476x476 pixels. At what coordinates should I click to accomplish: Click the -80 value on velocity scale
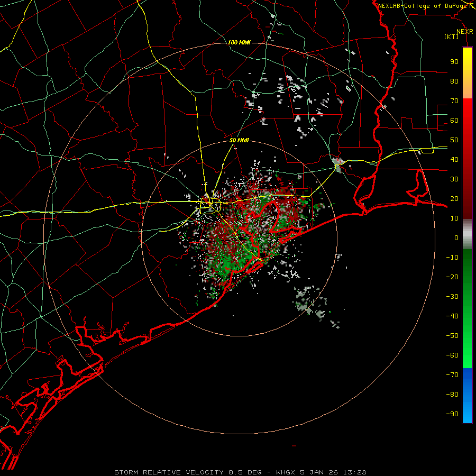click(x=452, y=395)
